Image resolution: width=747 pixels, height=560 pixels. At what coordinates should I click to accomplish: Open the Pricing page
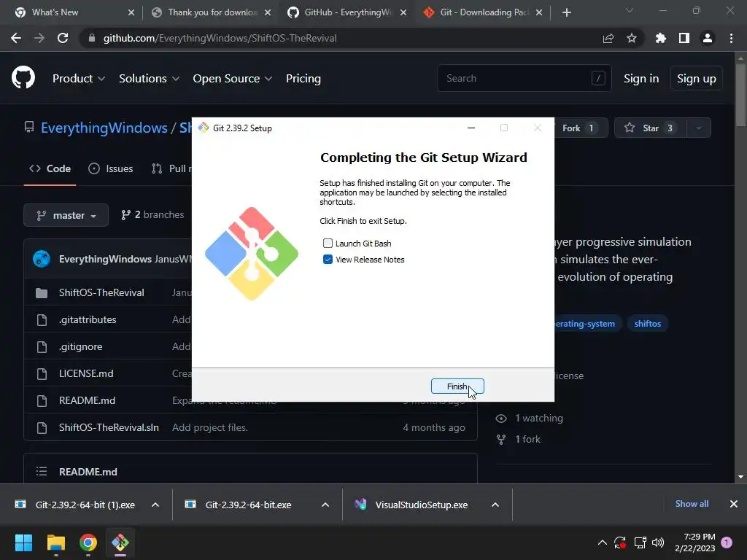303,79
